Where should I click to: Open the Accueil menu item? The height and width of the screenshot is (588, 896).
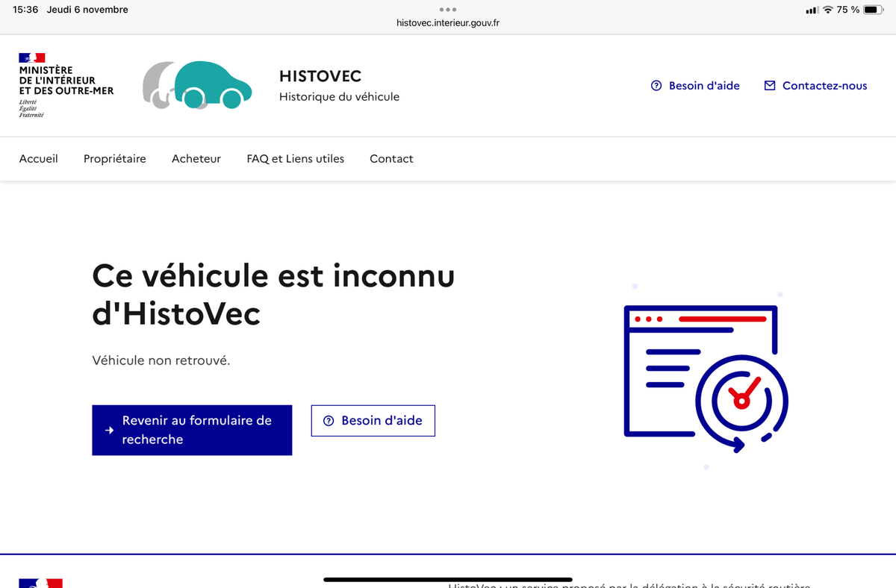click(x=39, y=158)
